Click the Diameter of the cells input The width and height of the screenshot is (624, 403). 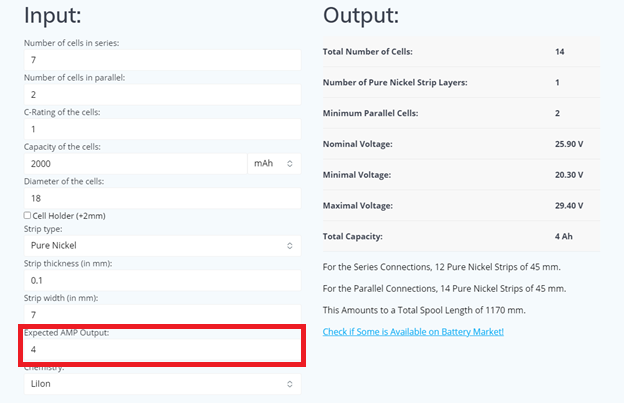[161, 198]
